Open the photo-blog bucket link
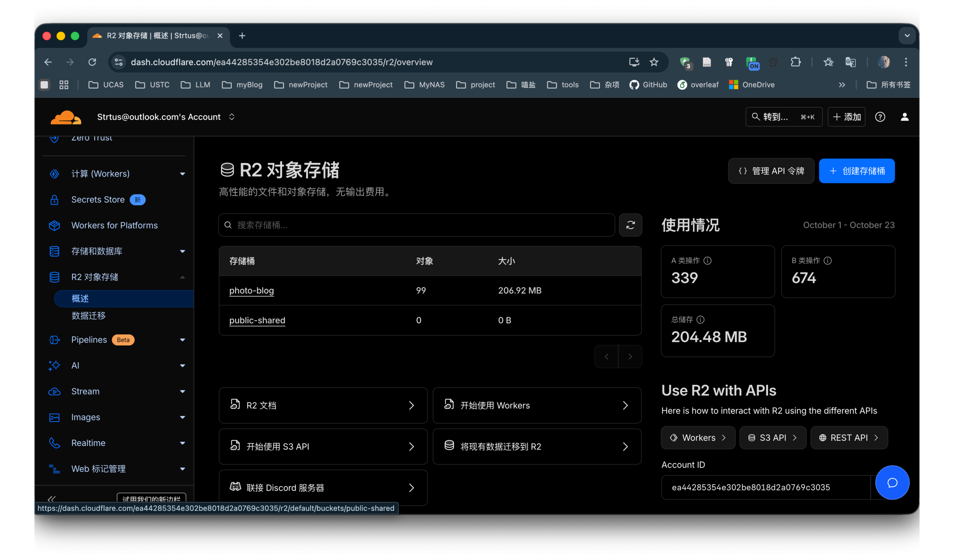The image size is (954, 560). point(252,291)
